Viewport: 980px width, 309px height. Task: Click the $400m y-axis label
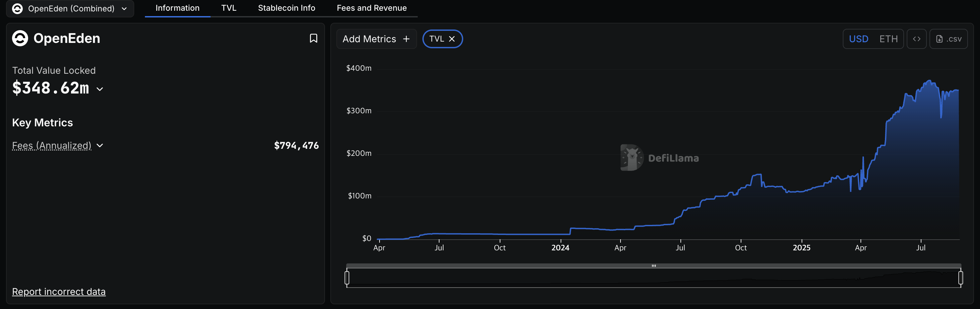(359, 68)
